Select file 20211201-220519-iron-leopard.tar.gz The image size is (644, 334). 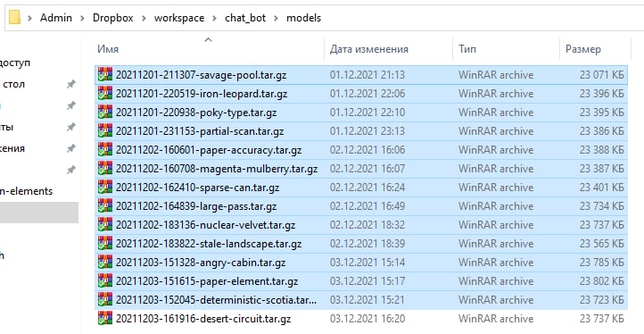click(x=202, y=94)
